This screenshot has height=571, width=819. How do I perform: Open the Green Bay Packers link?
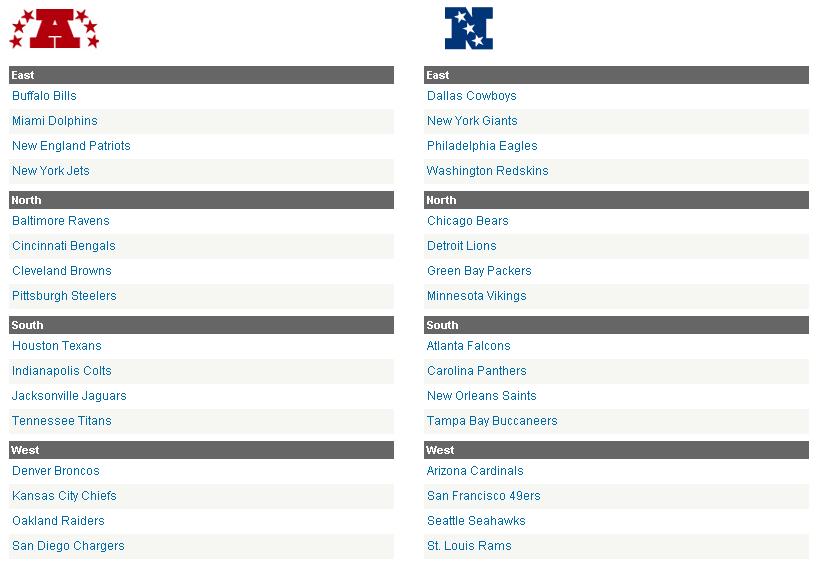click(479, 271)
